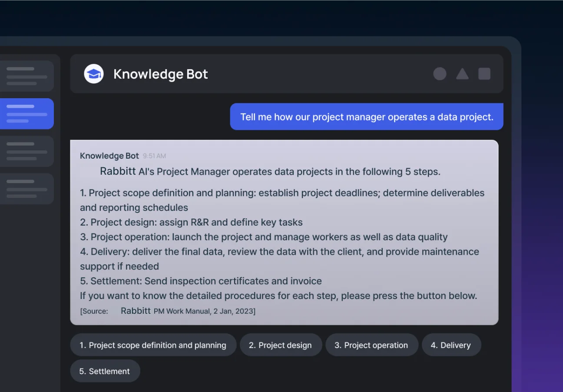563x392 pixels.
Task: Click the square icon in the header
Action: pyautogui.click(x=484, y=74)
